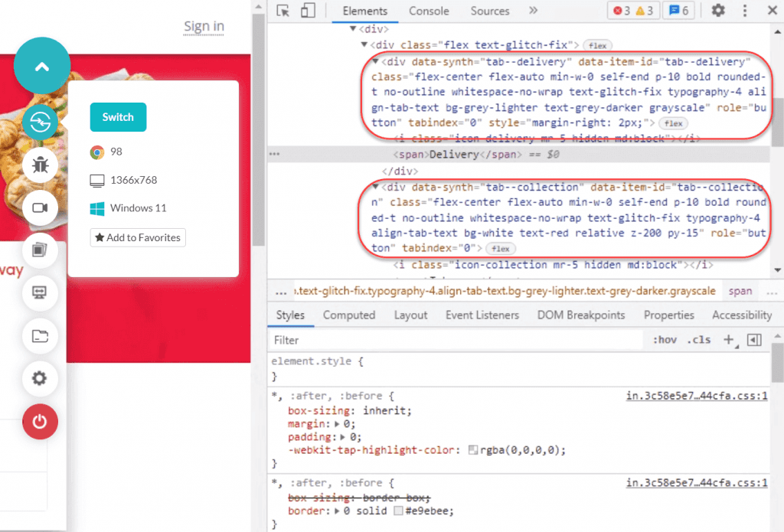Click the screenshot layers icon in the sidebar
The width and height of the screenshot is (784, 532).
click(x=41, y=250)
